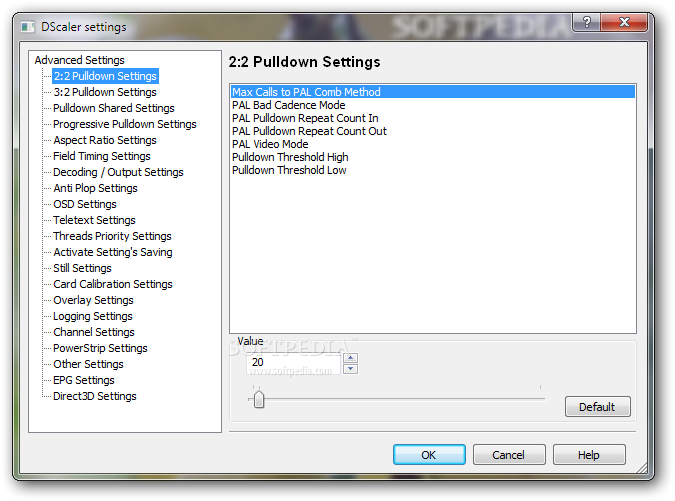This screenshot has height=501, width=675.
Task: Select 2:2 Pulldown Settings in tree
Action: point(105,76)
